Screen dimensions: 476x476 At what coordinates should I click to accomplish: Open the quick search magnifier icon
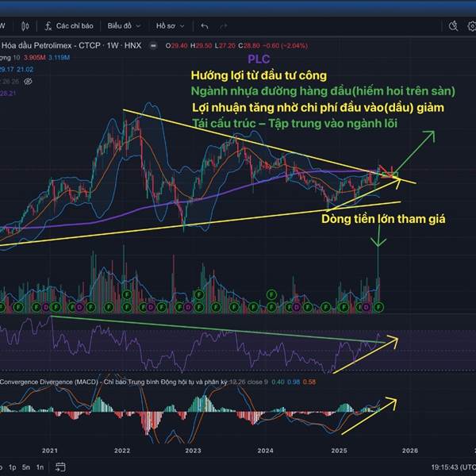tap(453, 26)
